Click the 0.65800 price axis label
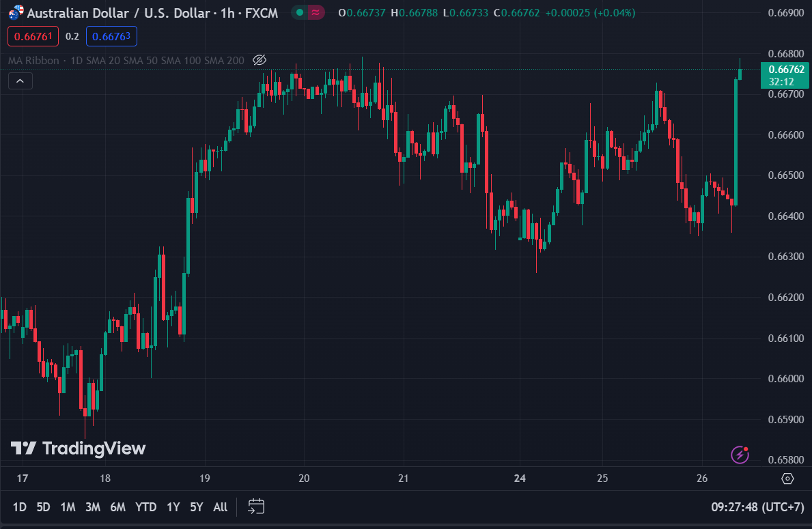This screenshot has height=529, width=812. point(786,459)
